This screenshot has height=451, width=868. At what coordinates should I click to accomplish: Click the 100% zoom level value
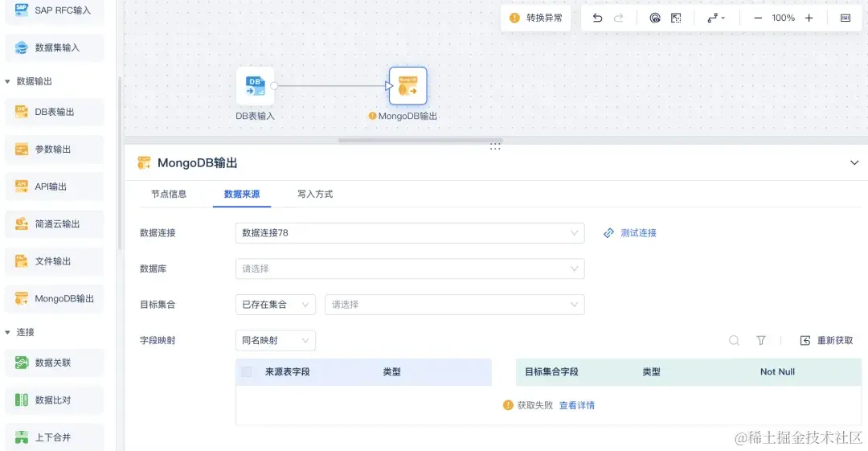[x=784, y=18]
